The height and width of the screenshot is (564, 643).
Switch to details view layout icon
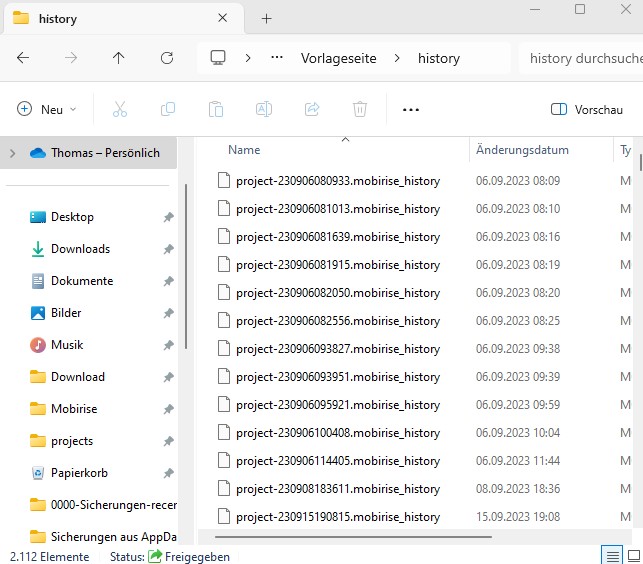click(611, 556)
